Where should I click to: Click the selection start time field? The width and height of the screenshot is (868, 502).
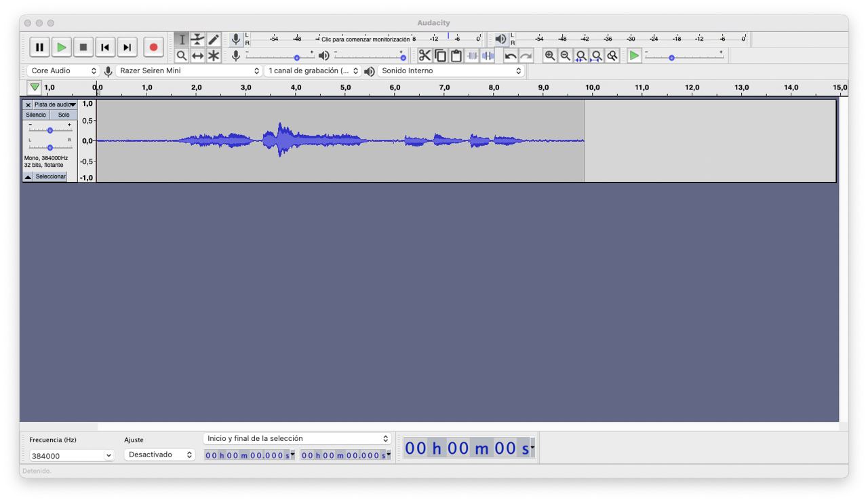point(250,455)
